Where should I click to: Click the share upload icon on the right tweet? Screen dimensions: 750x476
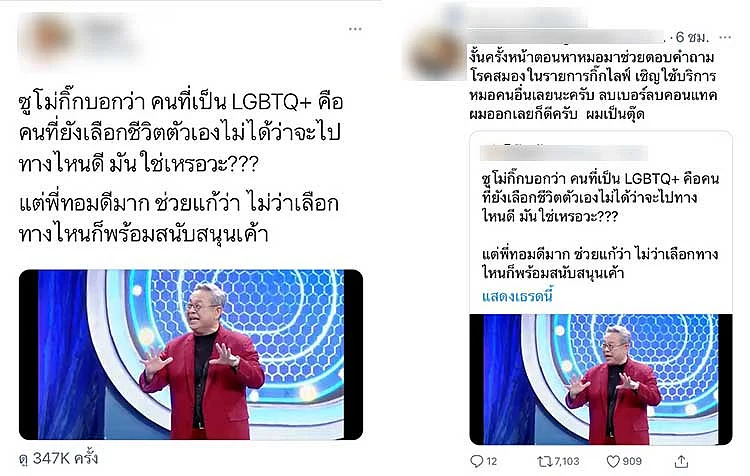681,462
